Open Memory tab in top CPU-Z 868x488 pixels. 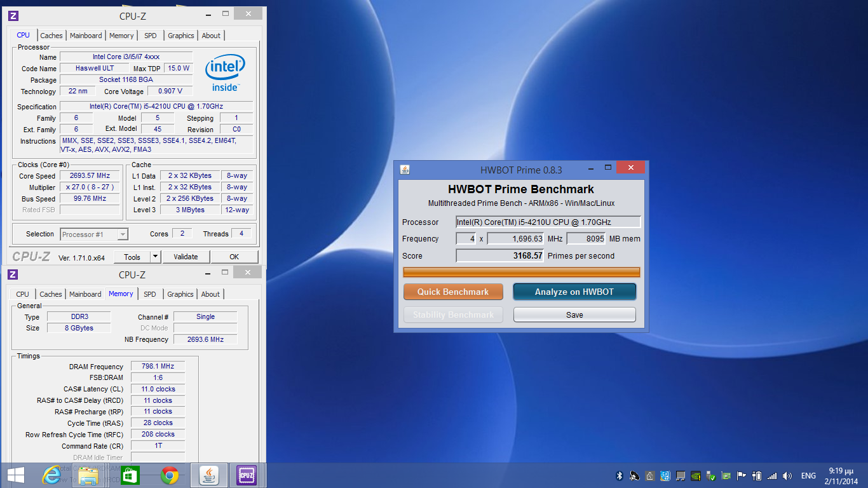121,36
